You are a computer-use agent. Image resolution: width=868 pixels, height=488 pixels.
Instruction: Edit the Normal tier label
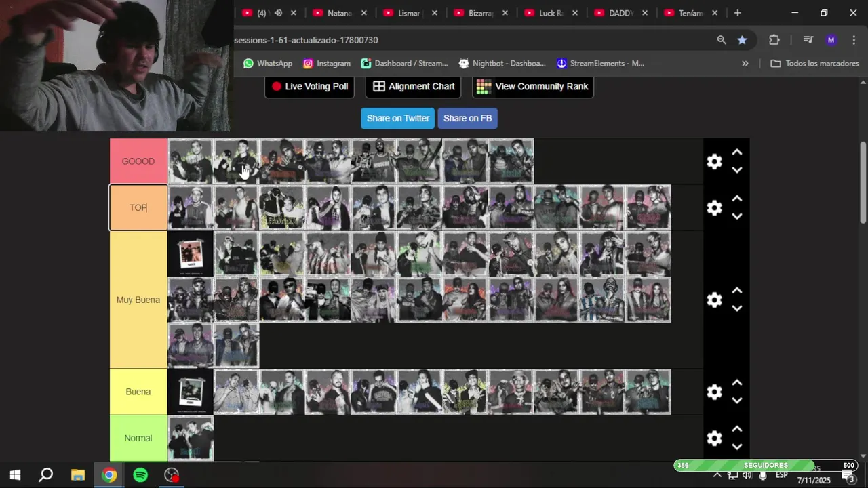click(138, 438)
